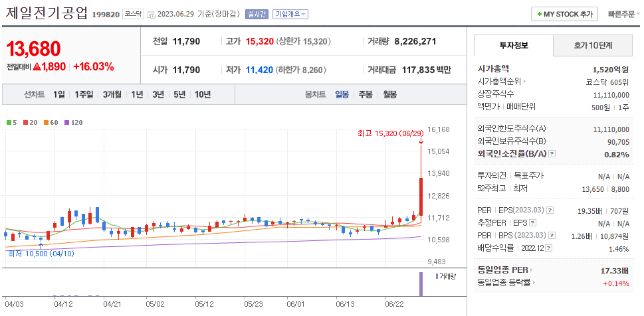
Task: Click the help icon beside 추정PER EPS
Action: [533, 223]
